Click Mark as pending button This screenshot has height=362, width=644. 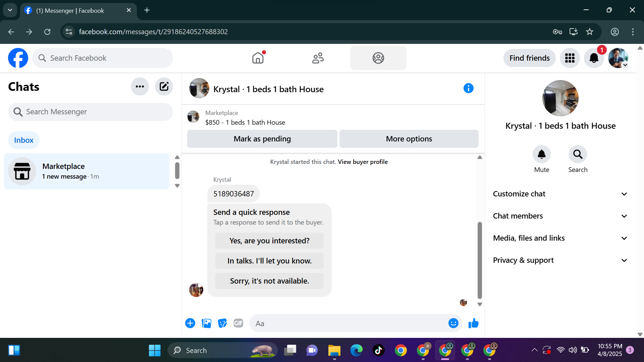[262, 139]
